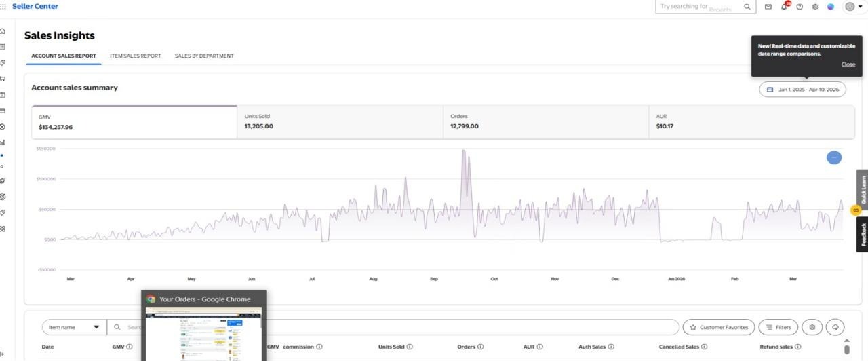Open the Item name dropdown
This screenshot has height=361, width=868.
pos(74,327)
